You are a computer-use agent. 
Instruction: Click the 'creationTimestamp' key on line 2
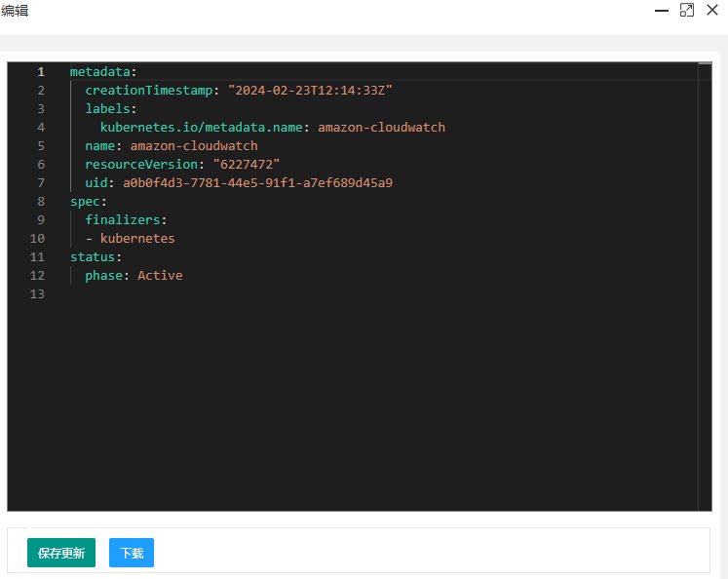[148, 91]
